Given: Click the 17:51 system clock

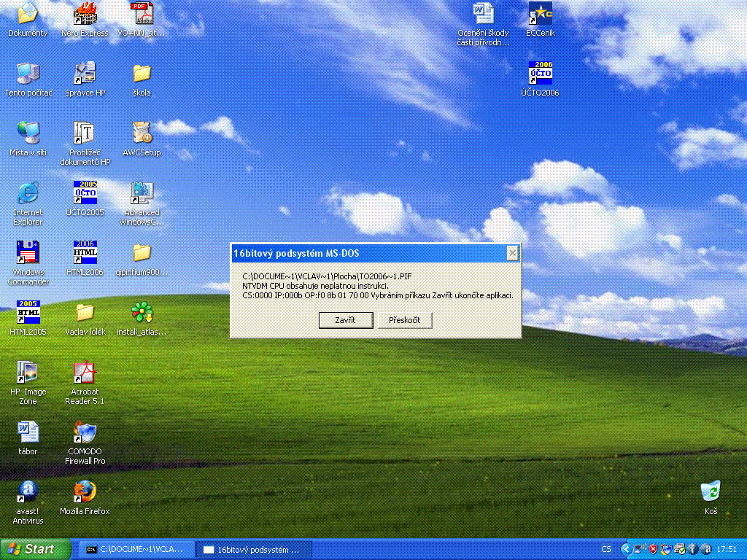Looking at the screenshot, I should tap(727, 549).
